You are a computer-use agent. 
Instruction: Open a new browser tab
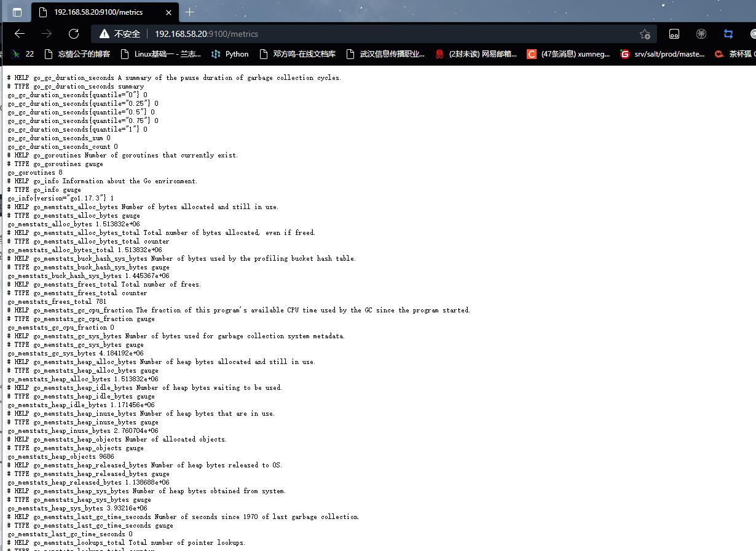click(x=189, y=12)
